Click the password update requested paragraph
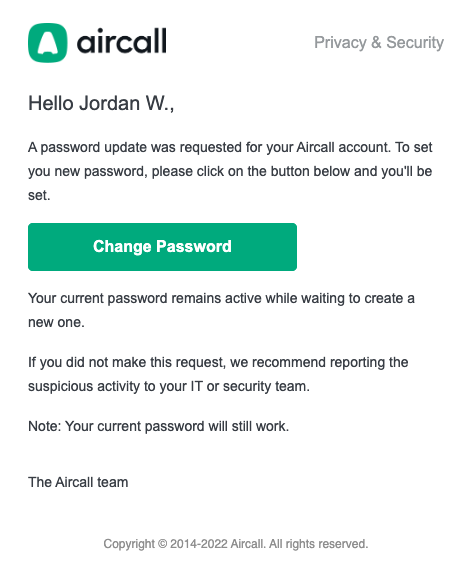The width and height of the screenshot is (459, 567). click(x=230, y=171)
